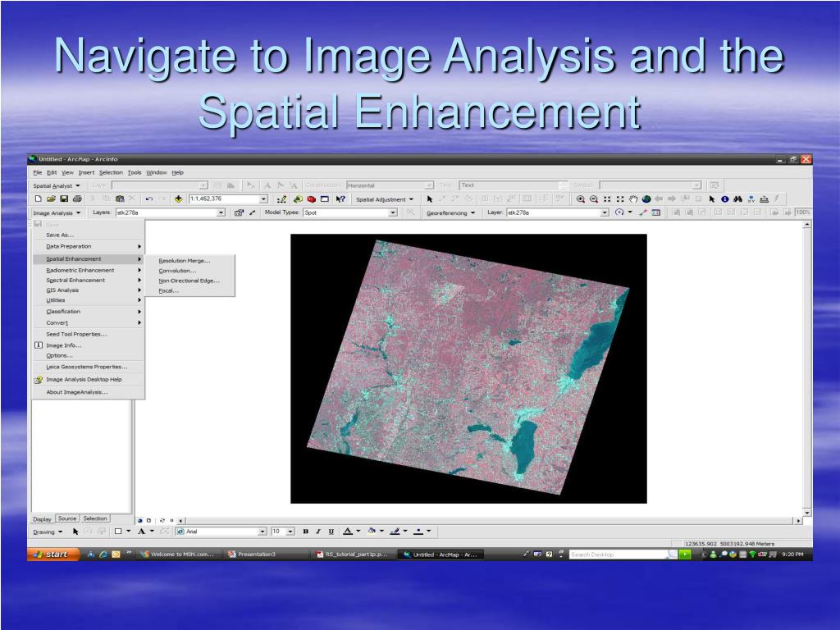The height and width of the screenshot is (630, 840).
Task: Click the View Link Table icon
Action: point(656,212)
